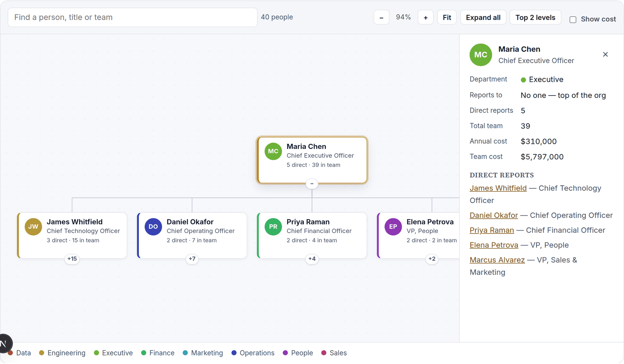Collapse Maria Chen's direct reports
The height and width of the screenshot is (364, 624).
(x=312, y=184)
